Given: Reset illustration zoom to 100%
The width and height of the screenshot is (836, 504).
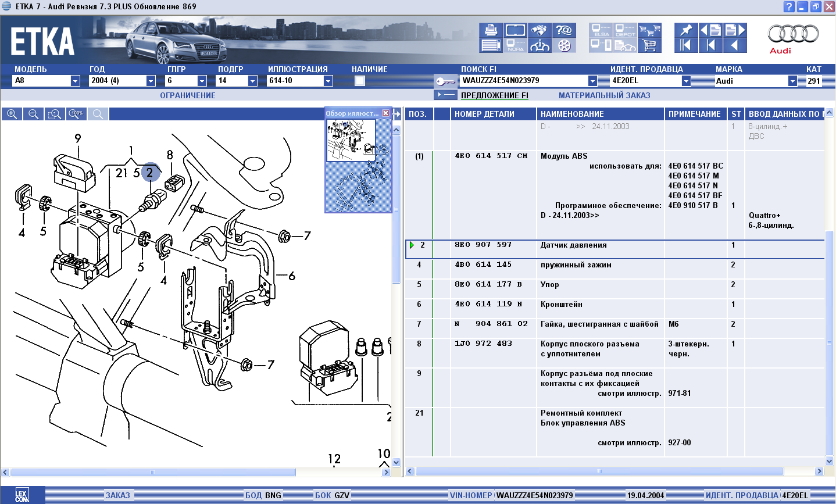Looking at the screenshot, I should (x=76, y=114).
